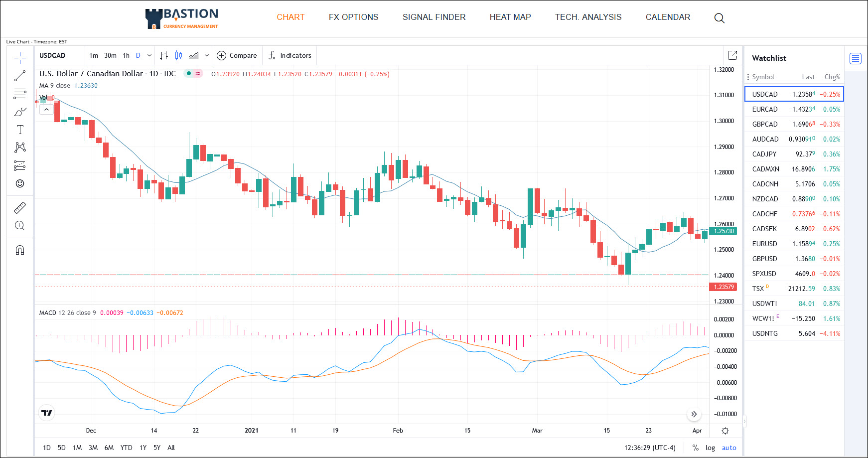Expand the chart style dropdown arrow
The height and width of the screenshot is (458, 868).
[x=207, y=55]
